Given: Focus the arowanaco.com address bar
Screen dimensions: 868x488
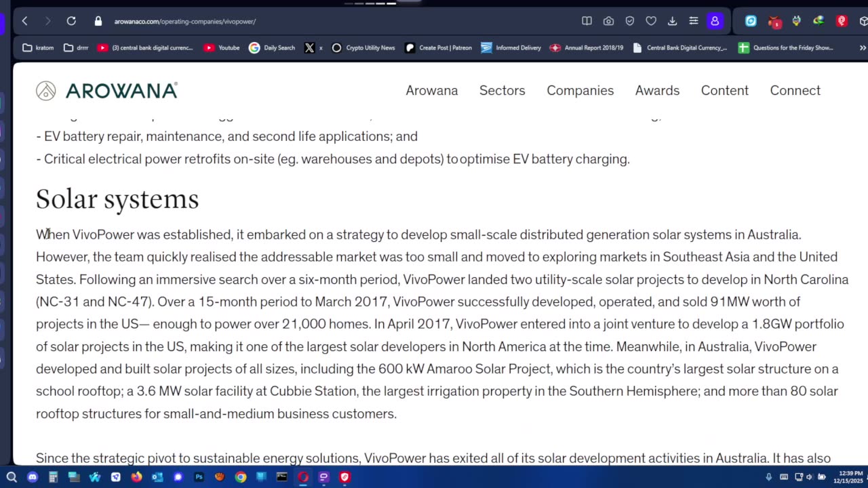Looking at the screenshot, I should tap(184, 21).
